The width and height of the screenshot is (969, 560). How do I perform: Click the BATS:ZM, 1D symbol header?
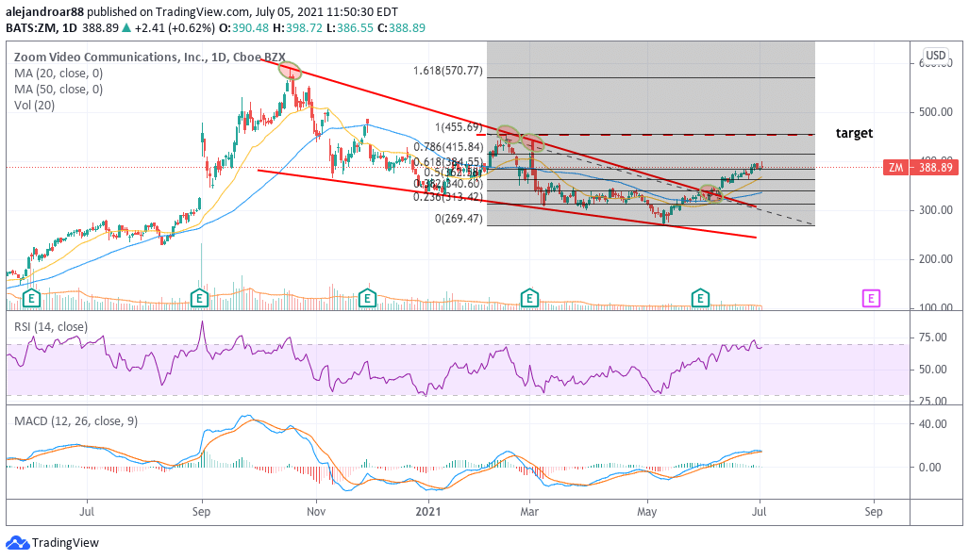(x=42, y=27)
